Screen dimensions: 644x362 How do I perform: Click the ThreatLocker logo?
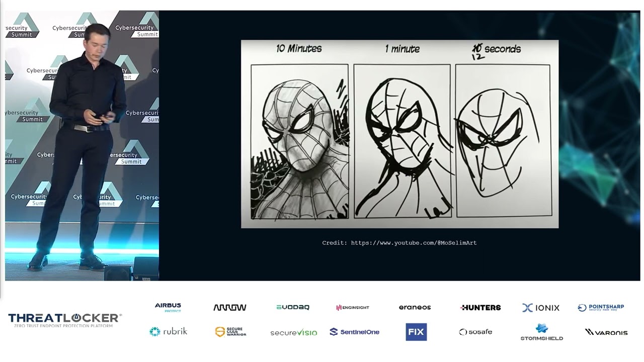65,320
